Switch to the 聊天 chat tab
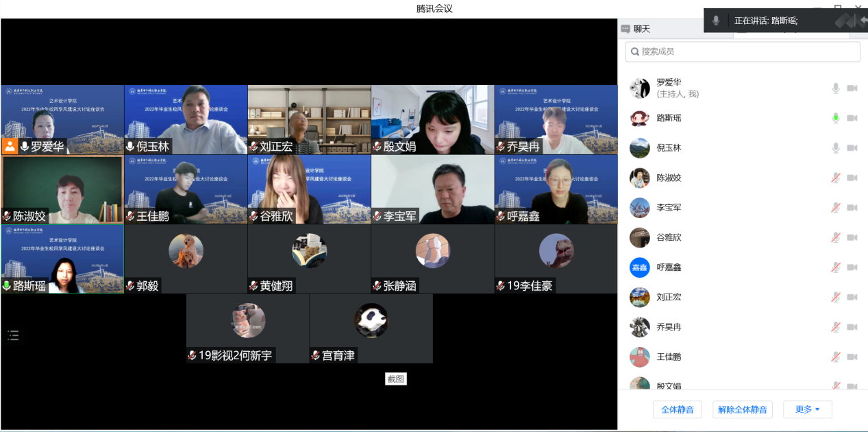This screenshot has width=868, height=432. point(636,29)
